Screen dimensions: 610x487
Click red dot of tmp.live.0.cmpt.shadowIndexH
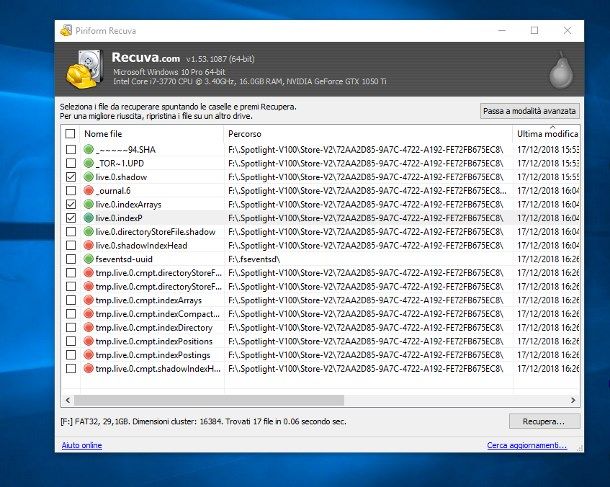89,368
